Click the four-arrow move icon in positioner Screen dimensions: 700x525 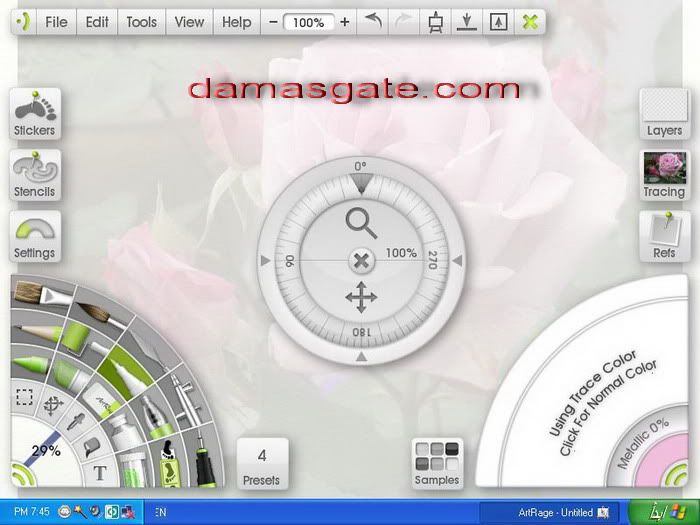361,297
